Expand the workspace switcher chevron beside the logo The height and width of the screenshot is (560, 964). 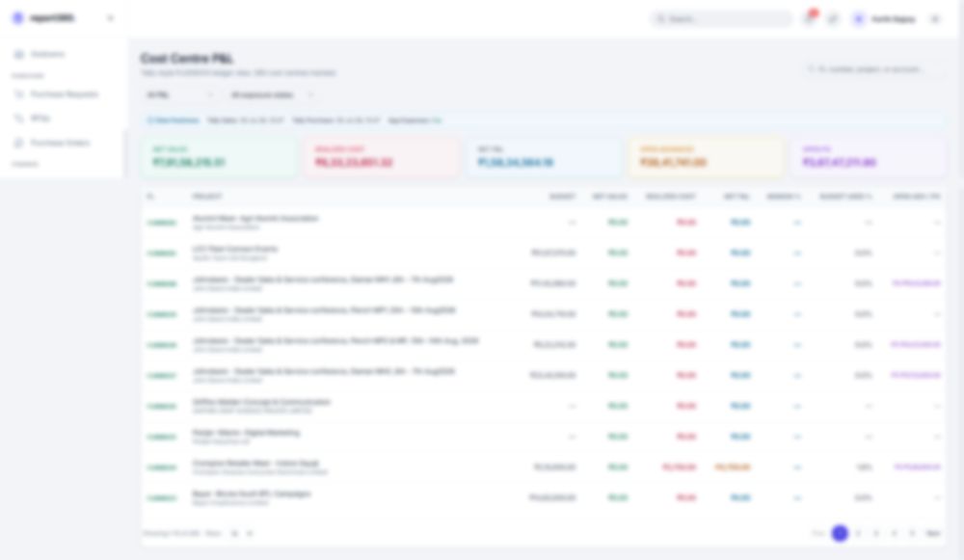tap(110, 18)
